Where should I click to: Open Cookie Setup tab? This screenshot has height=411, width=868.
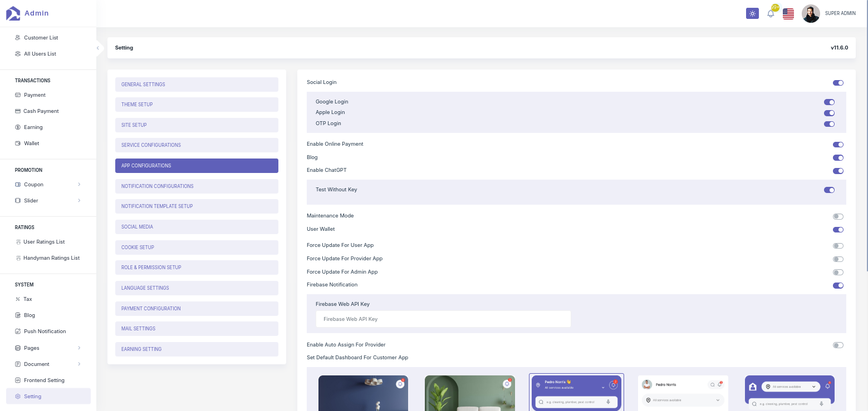pyautogui.click(x=197, y=247)
